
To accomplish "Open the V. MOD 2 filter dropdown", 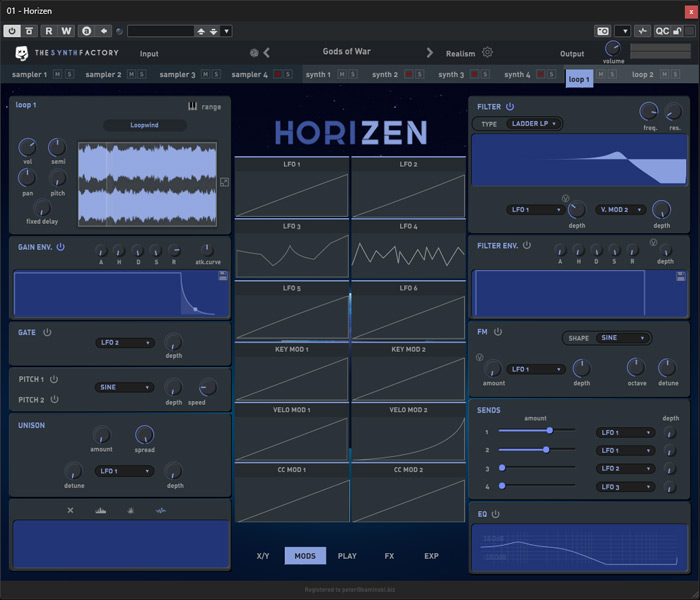I will tap(620, 209).
